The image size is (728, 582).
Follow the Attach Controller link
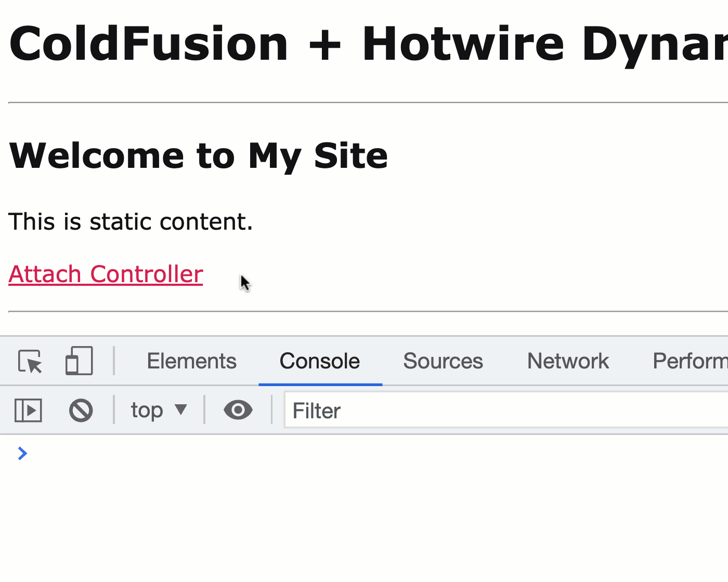click(105, 274)
